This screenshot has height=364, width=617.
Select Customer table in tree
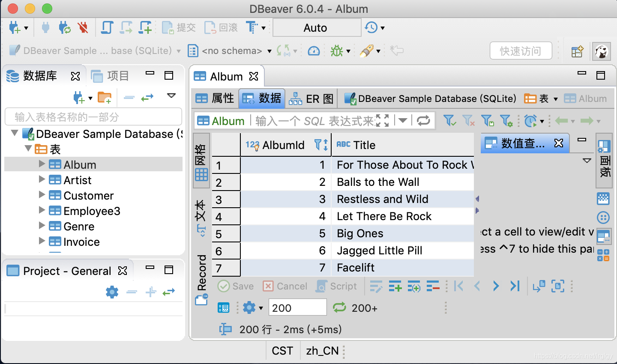tap(88, 196)
